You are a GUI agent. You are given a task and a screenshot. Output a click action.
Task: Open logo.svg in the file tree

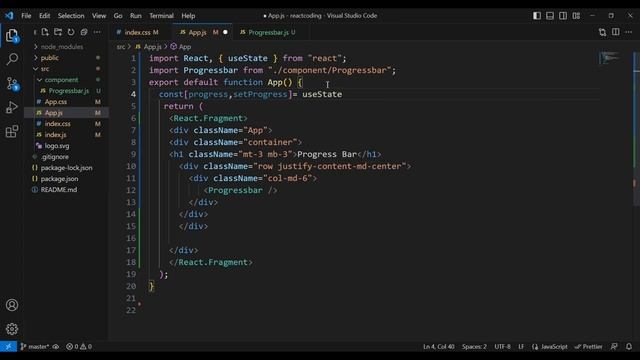pyautogui.click(x=57, y=146)
